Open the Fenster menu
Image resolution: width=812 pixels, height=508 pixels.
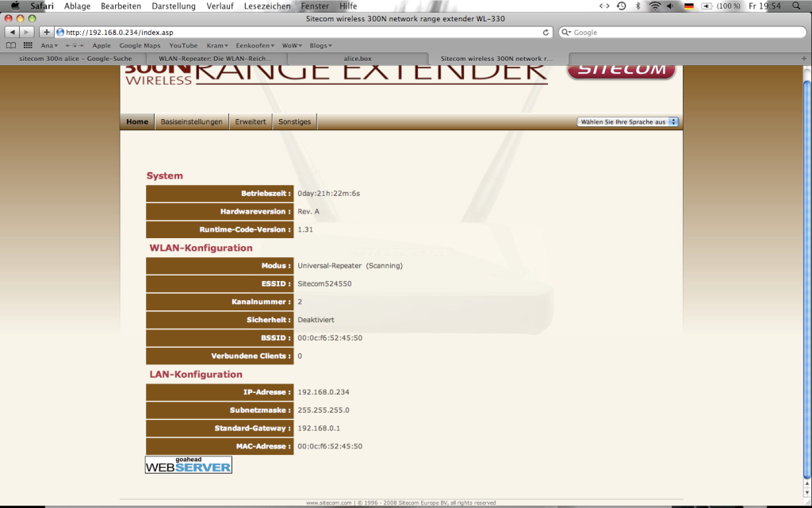pos(315,6)
